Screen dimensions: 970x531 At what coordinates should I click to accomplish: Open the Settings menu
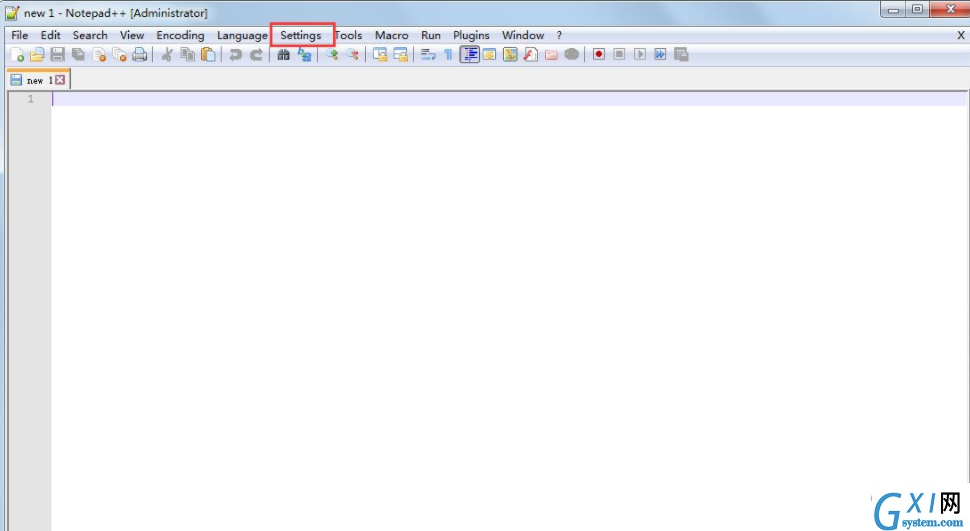[x=301, y=35]
